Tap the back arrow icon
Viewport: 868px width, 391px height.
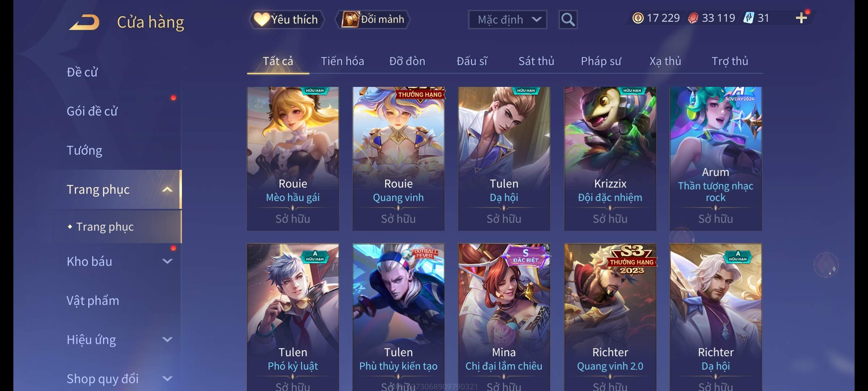coord(85,22)
